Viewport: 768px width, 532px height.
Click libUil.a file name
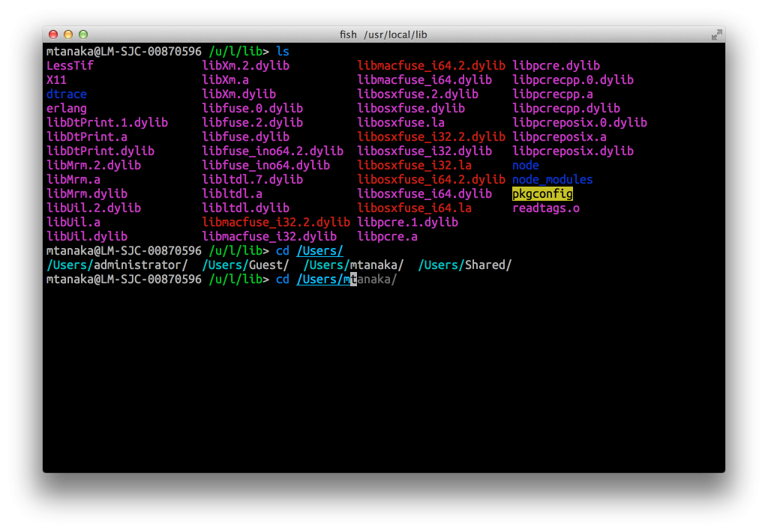tap(73, 223)
